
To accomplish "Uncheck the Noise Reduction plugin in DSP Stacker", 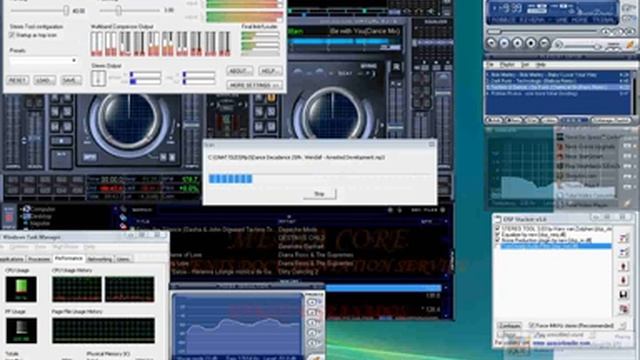I will coord(498,240).
